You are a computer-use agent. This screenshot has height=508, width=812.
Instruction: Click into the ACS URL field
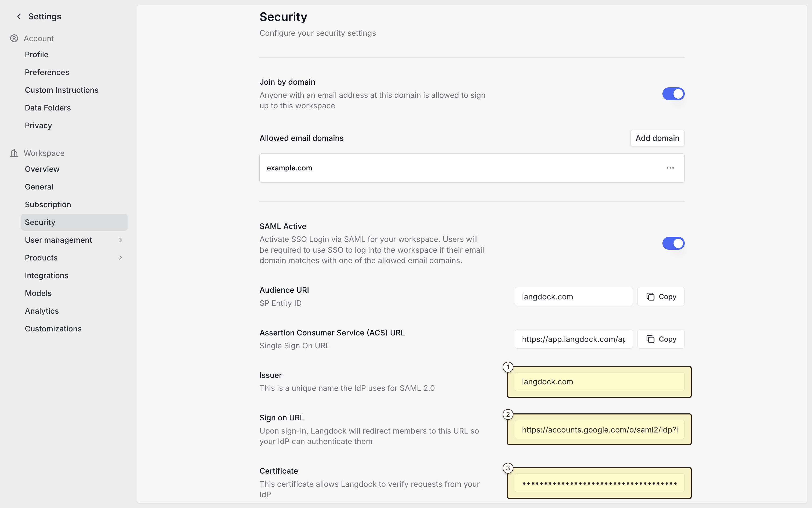[x=574, y=339]
